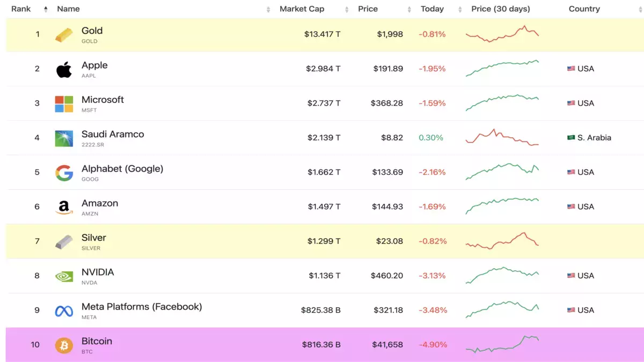Click NVIDIA's -3.13% daily change
Image resolution: width=644 pixels, height=362 pixels.
[433, 276]
